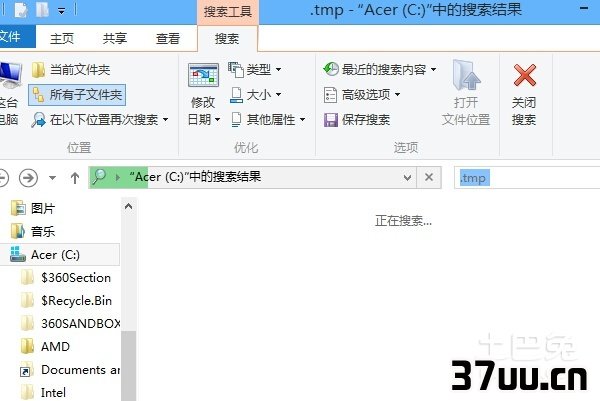Open the 修改日期 dropdown arrow

coord(217,120)
